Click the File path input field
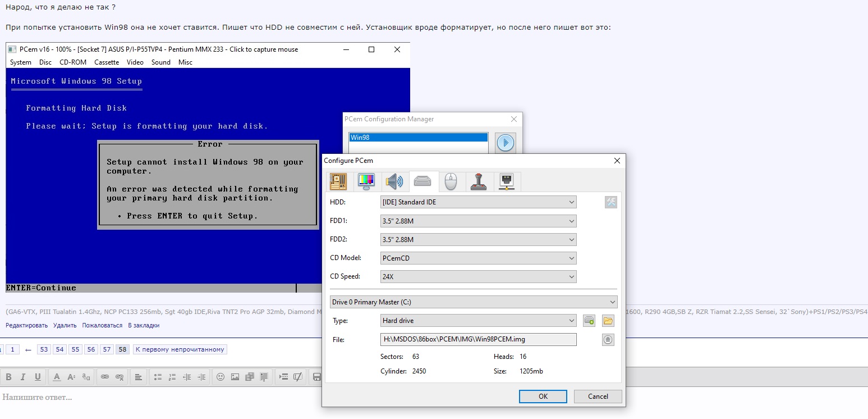The image size is (868, 419). [479, 339]
